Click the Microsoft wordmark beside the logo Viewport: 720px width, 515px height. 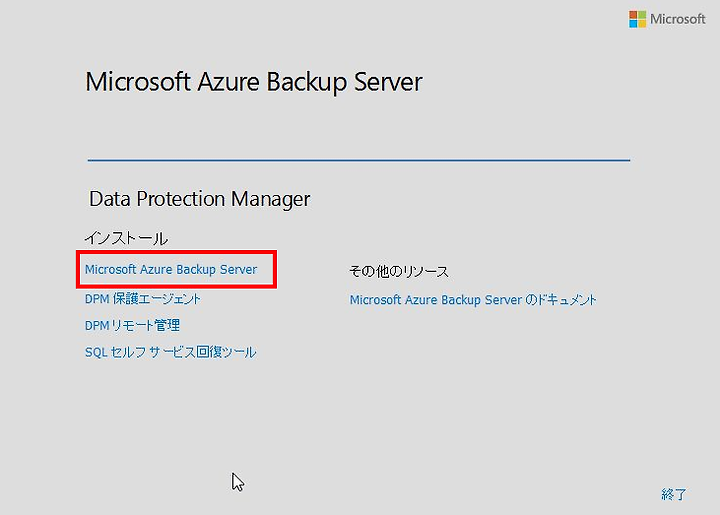click(678, 19)
